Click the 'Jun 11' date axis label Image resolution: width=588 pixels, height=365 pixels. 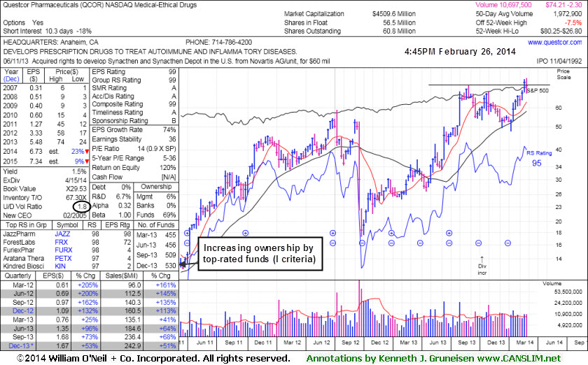[204, 343]
